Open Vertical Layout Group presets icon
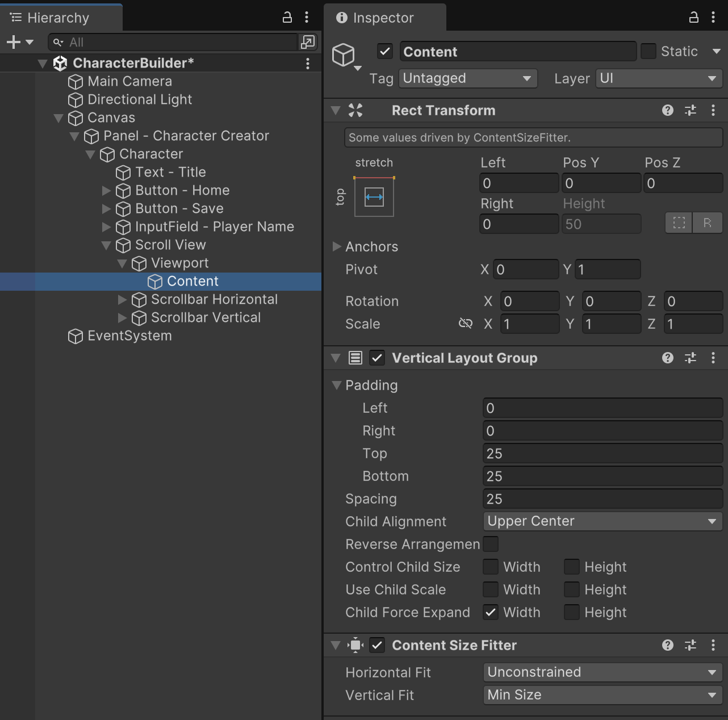Screen dimensions: 728x720 [x=691, y=358]
